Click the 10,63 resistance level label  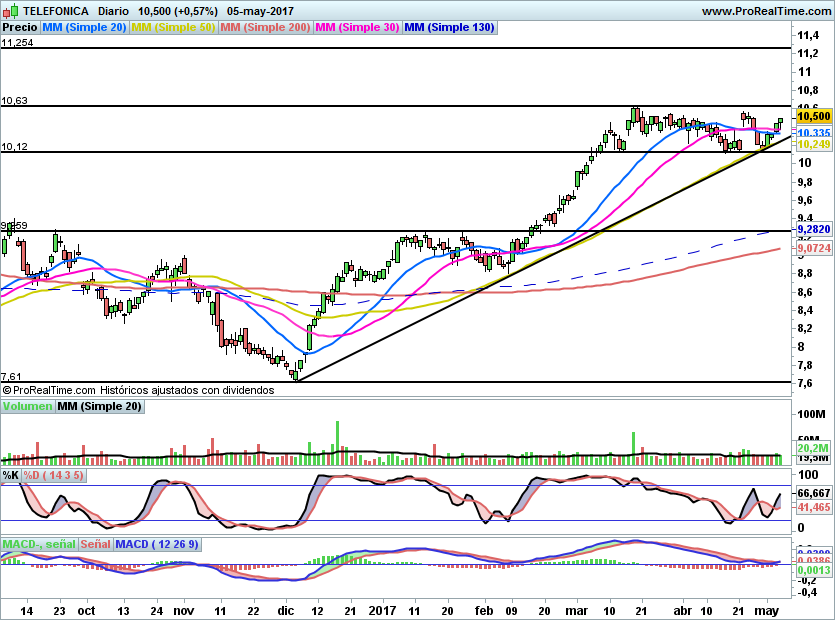pos(14,101)
